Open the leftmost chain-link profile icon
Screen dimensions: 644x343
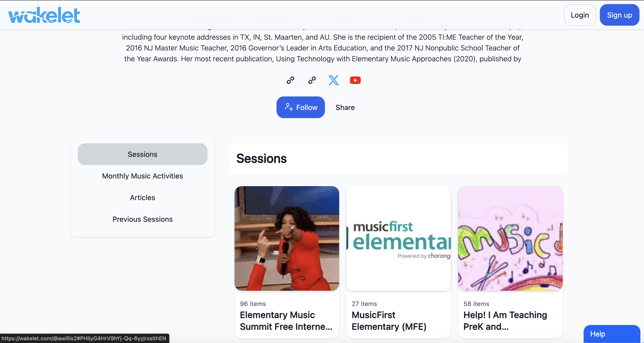coord(290,80)
